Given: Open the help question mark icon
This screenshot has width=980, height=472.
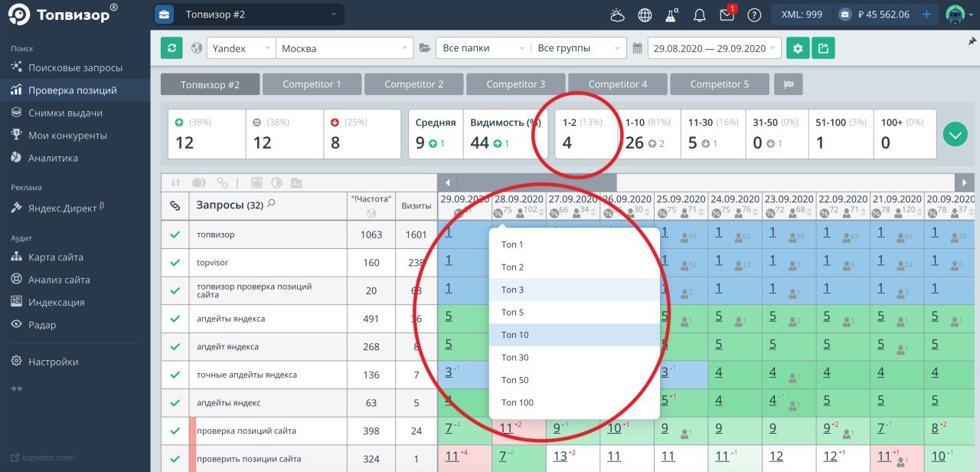Looking at the screenshot, I should [754, 15].
